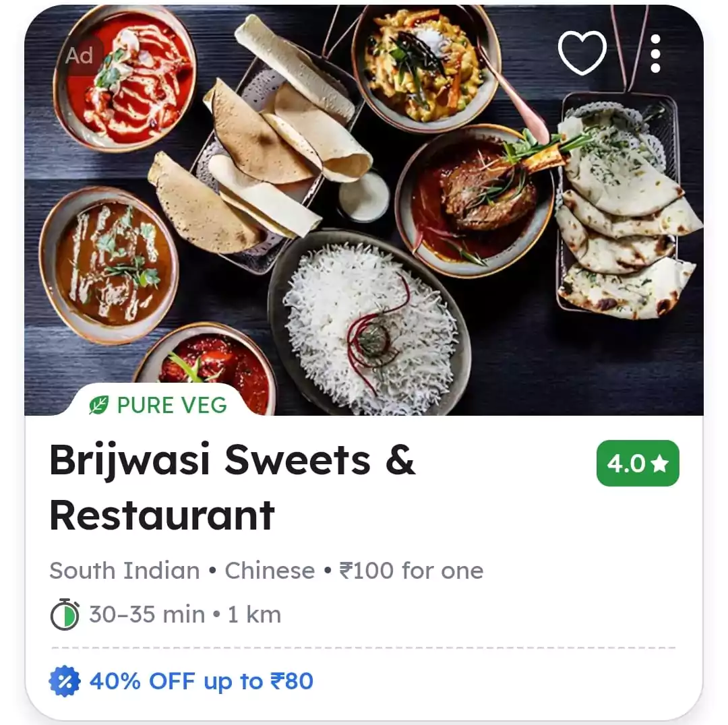728x725 pixels.
Task: Select the ₹100 for one price text
Action: click(411, 571)
